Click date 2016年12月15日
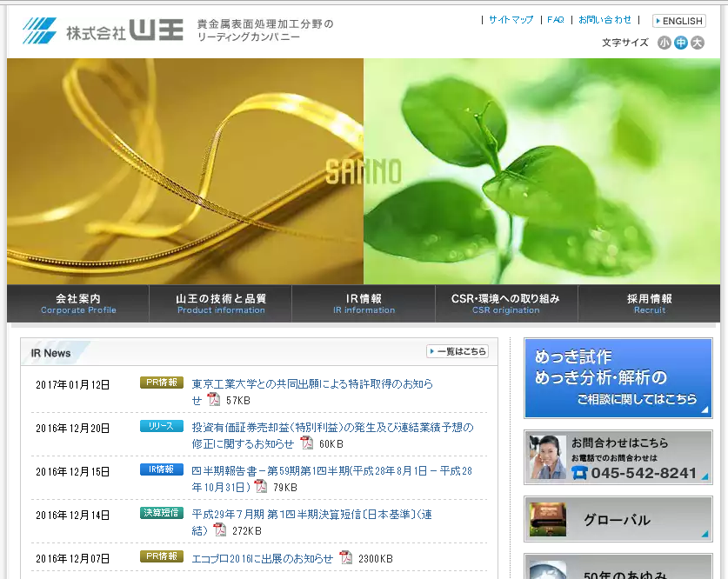728x579 pixels. click(x=73, y=472)
